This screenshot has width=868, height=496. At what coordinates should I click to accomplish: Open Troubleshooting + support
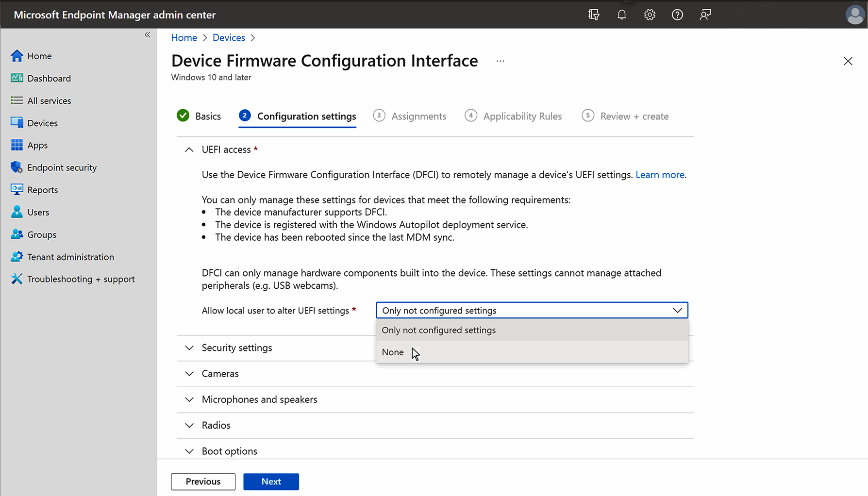[x=81, y=279]
